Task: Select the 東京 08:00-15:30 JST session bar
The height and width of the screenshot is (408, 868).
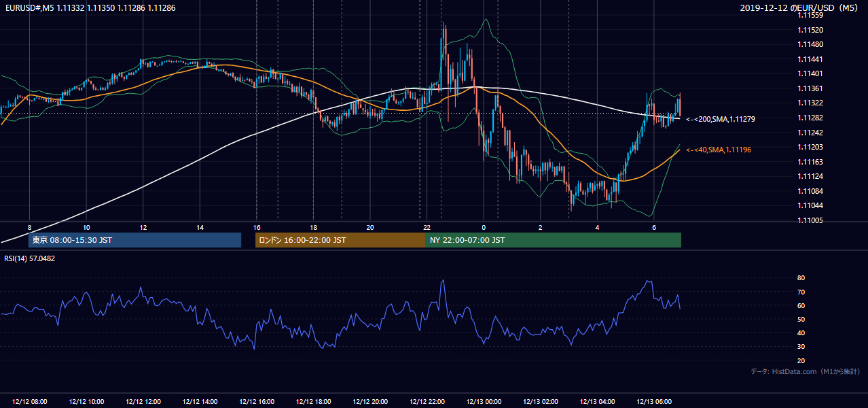Action: pyautogui.click(x=134, y=240)
